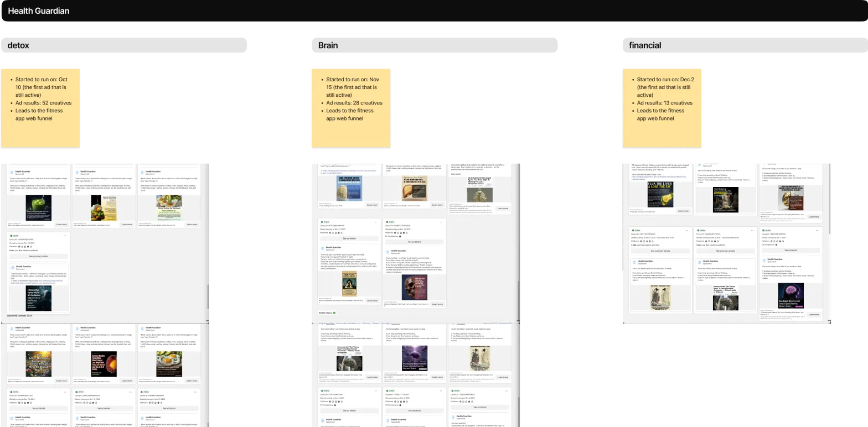
Task: Click See ad details above the Brain skull ad
Action: coord(414,242)
